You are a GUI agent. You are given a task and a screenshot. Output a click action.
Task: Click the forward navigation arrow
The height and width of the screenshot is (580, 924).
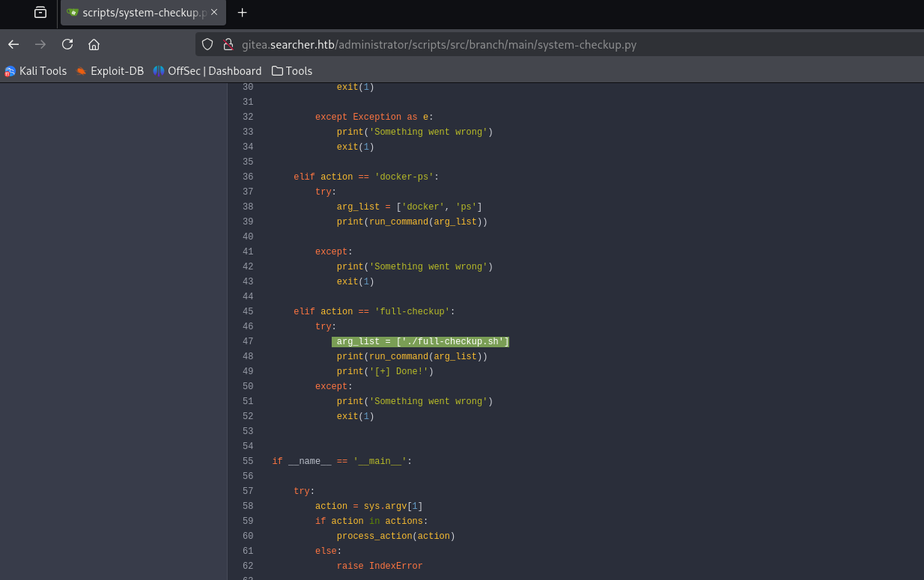coord(40,44)
